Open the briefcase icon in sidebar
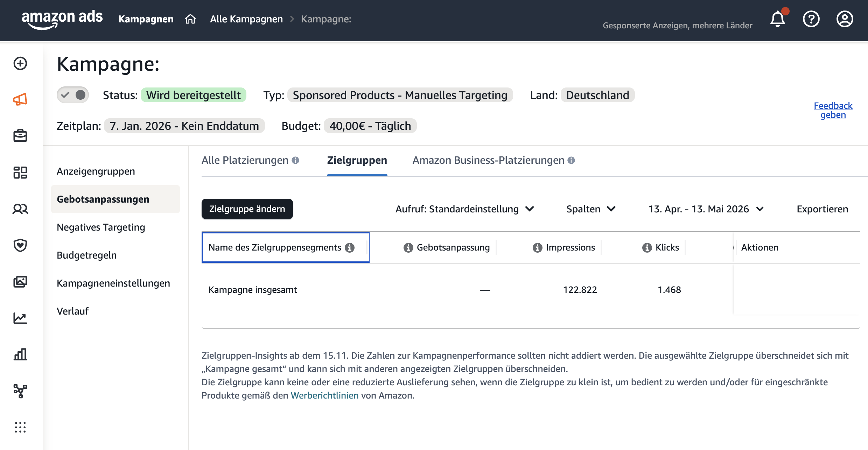This screenshot has height=450, width=868. tap(20, 135)
